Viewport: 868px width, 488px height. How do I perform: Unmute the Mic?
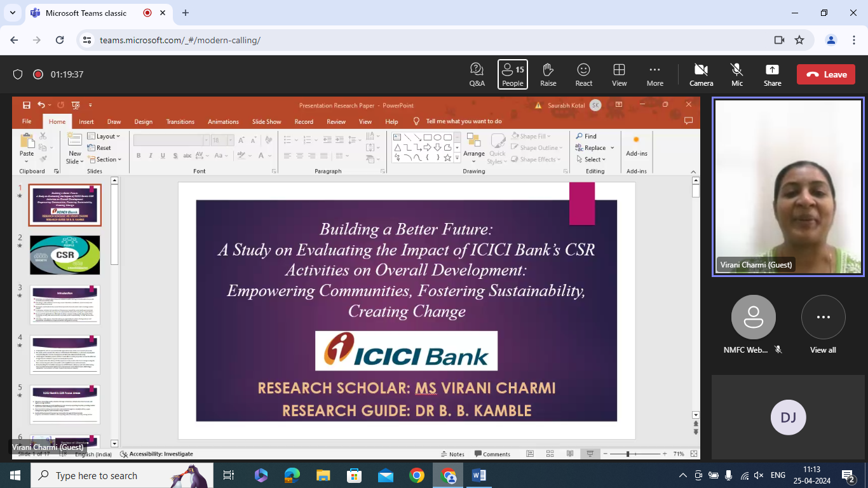(x=736, y=74)
